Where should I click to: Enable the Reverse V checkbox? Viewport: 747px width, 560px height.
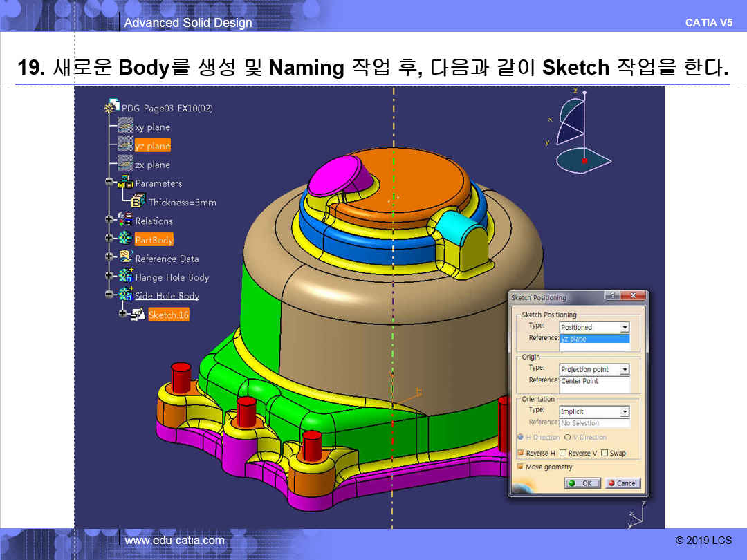pos(562,453)
